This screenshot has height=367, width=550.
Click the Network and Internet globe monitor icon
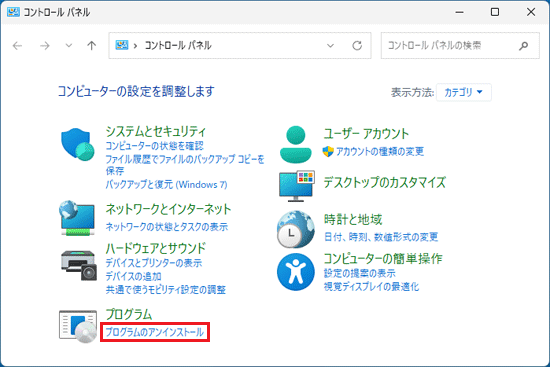(x=77, y=218)
